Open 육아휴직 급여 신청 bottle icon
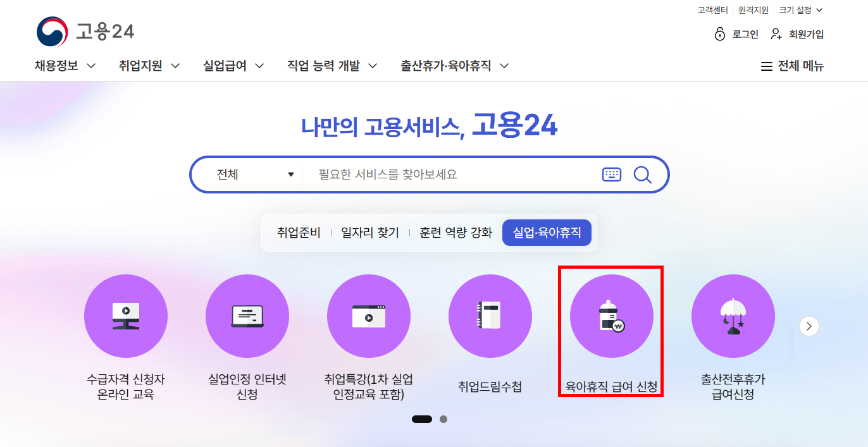The image size is (868, 447). click(612, 316)
